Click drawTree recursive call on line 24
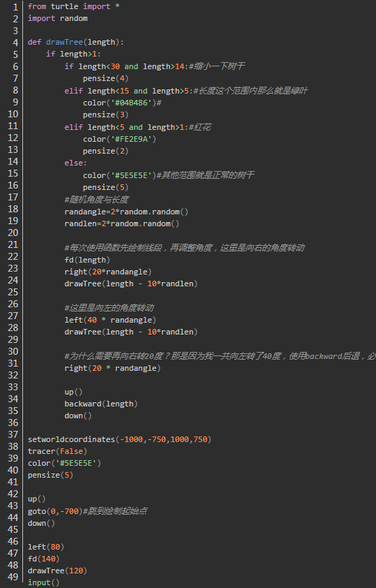Screen dimensions: 376x588 tap(131, 284)
